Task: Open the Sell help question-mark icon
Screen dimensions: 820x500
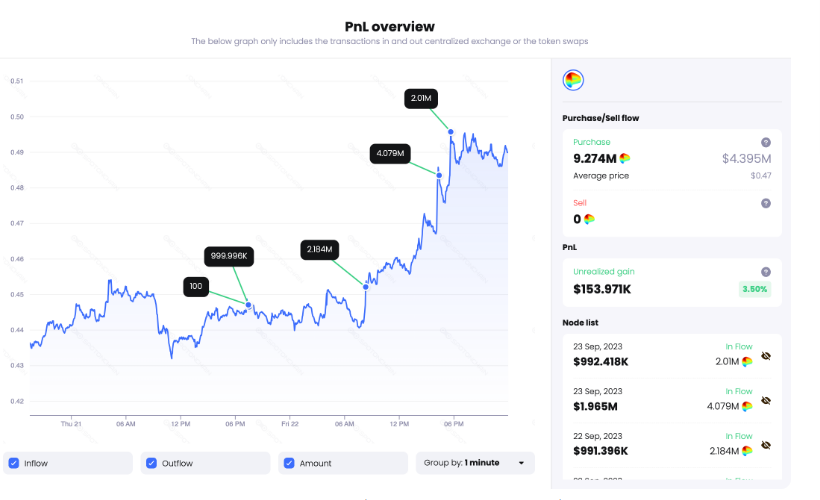Action: pyautogui.click(x=766, y=203)
